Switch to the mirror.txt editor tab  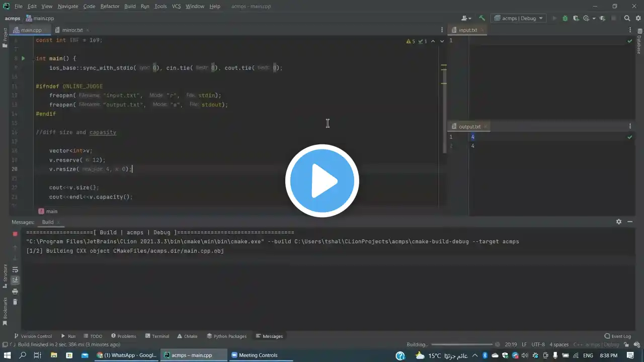pyautogui.click(x=72, y=30)
